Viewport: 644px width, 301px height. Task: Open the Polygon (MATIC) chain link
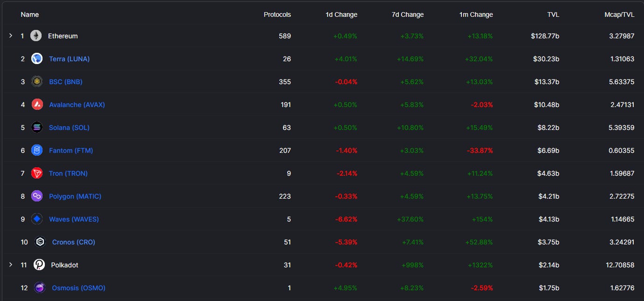(75, 196)
